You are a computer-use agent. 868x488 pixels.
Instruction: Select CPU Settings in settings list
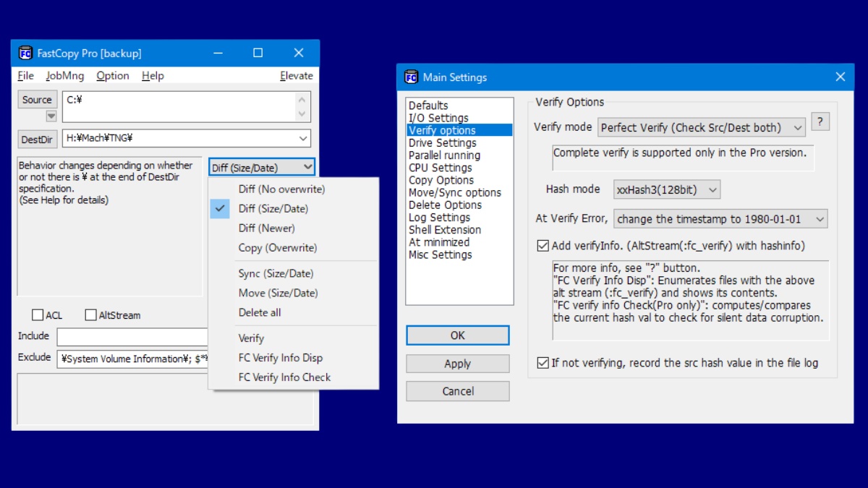pos(459,168)
